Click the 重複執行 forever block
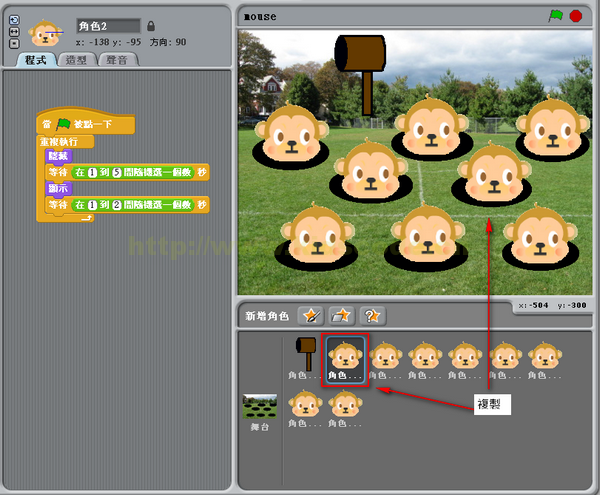Screen dimensions: 600x495 pos(65,142)
